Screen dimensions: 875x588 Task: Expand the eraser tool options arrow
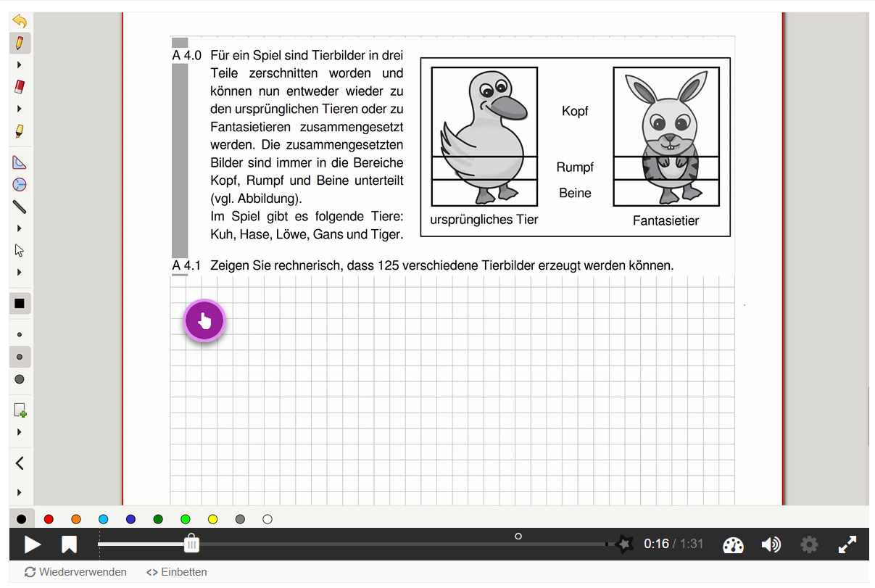coord(20,109)
